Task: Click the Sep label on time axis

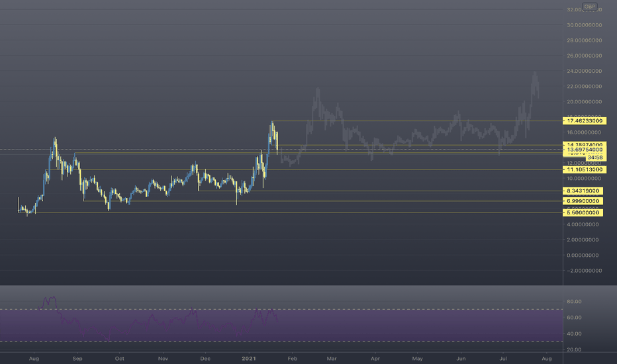Action: (x=77, y=359)
